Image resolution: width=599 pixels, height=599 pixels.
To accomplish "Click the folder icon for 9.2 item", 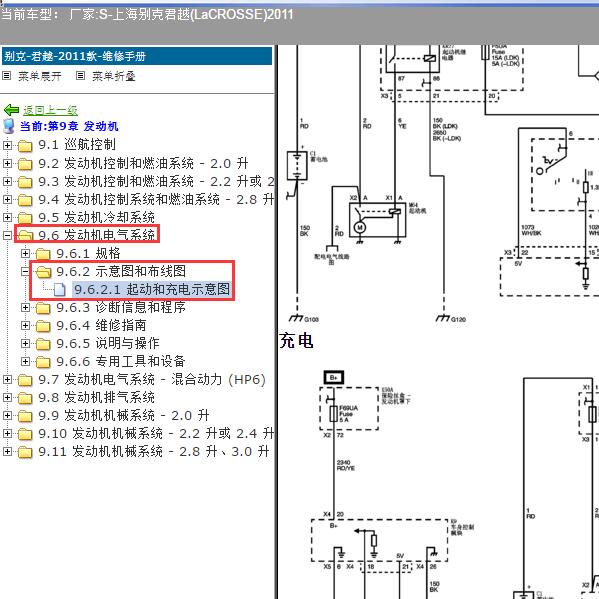I will tap(25, 164).
